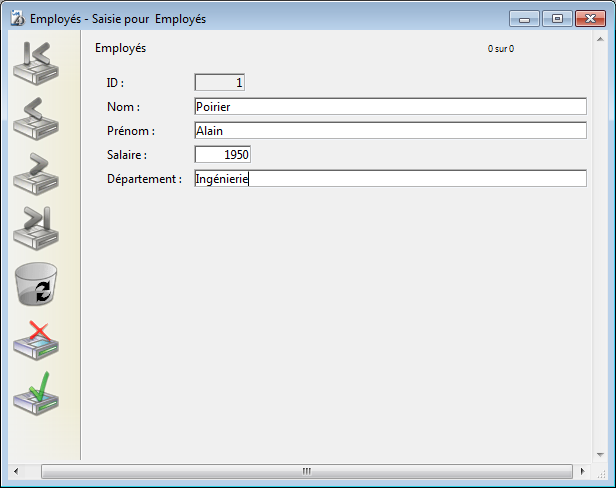616x488 pixels.
Task: Click the application icon in title bar
Action: click(x=16, y=18)
